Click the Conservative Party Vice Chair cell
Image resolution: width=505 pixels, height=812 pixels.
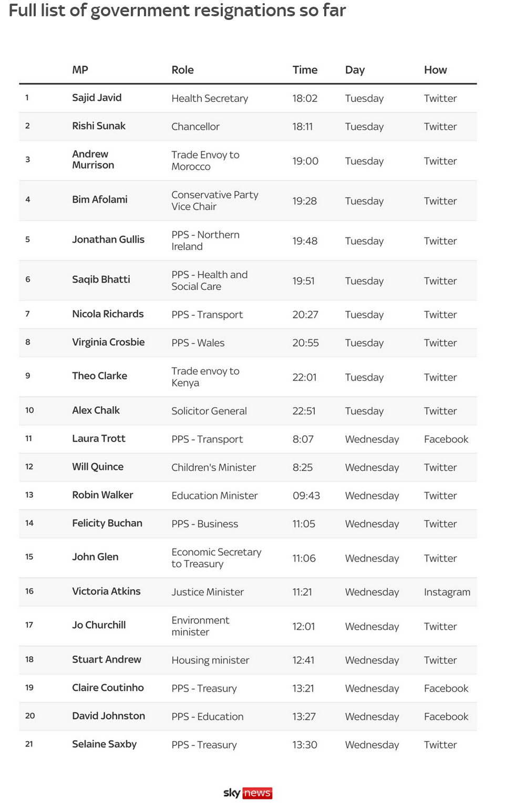[x=215, y=201]
